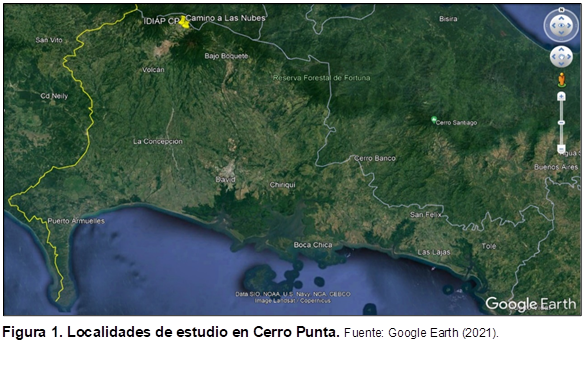Click the zoom in plus button

point(561,96)
